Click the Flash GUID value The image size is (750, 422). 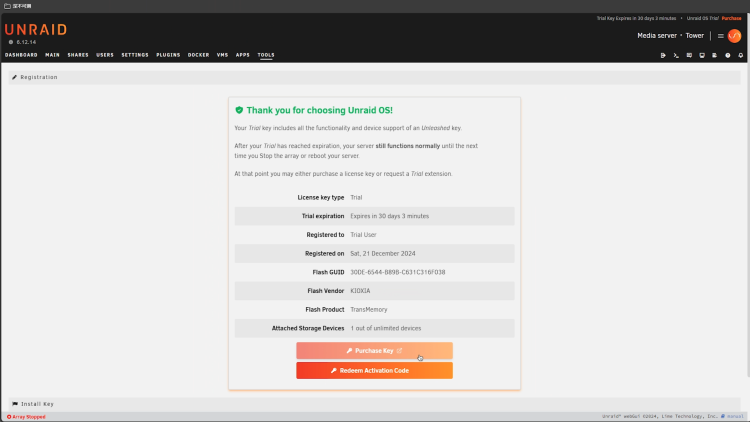tap(397, 272)
